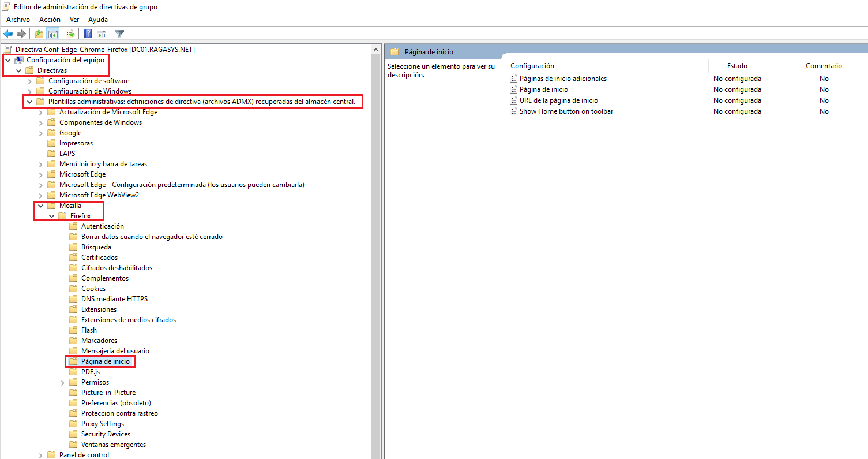Click the Show/Hide Action Pane icon
Viewport: 868px width, 459px height.
pos(102,33)
